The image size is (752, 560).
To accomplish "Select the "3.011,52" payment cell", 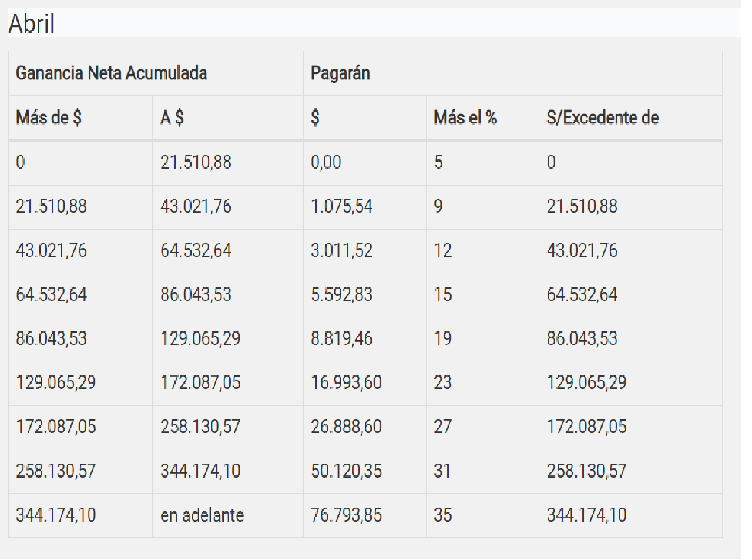I will tap(341, 251).
